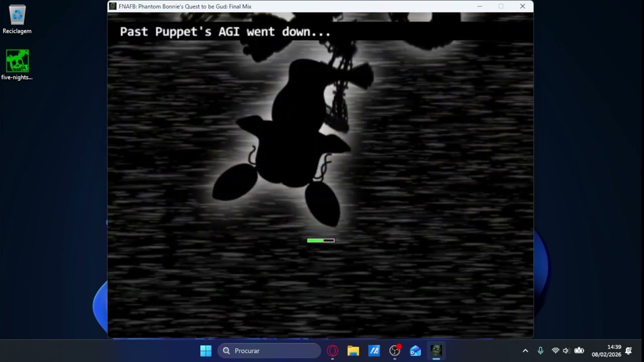
Task: Maximize the FNAFB game window
Action: click(501, 7)
